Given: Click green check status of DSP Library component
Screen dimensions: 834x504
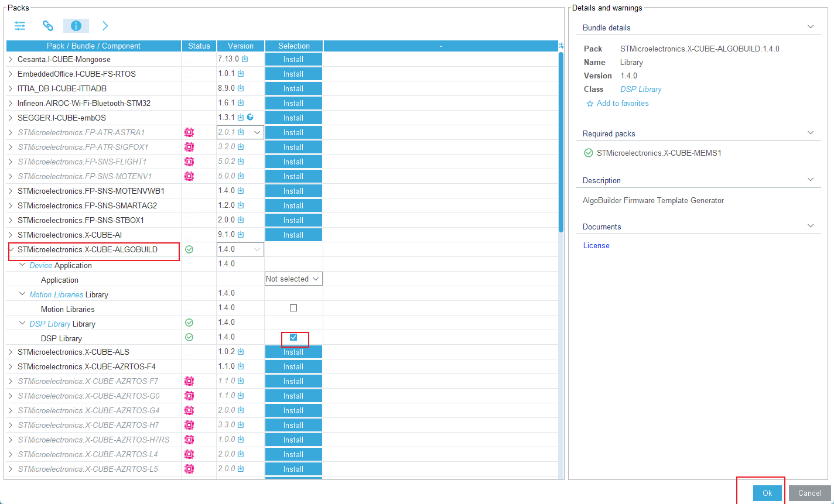Looking at the screenshot, I should 189,337.
